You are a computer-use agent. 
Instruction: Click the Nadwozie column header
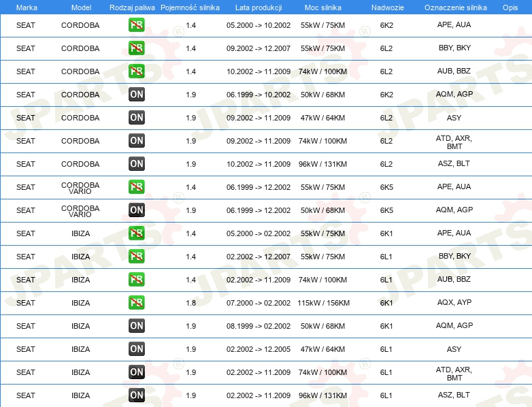[388, 7]
